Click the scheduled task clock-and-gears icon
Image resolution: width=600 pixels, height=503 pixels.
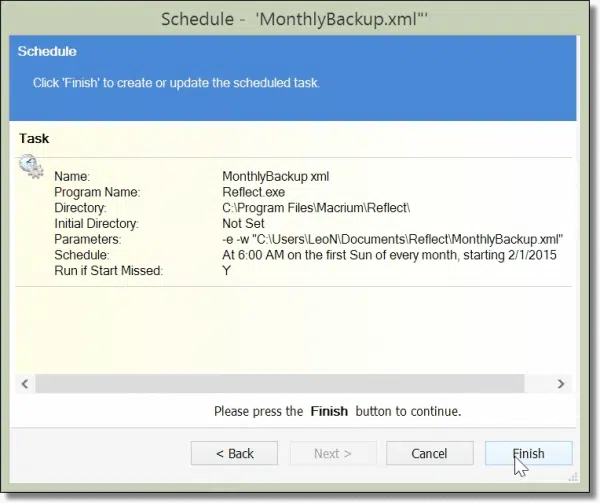(x=31, y=166)
